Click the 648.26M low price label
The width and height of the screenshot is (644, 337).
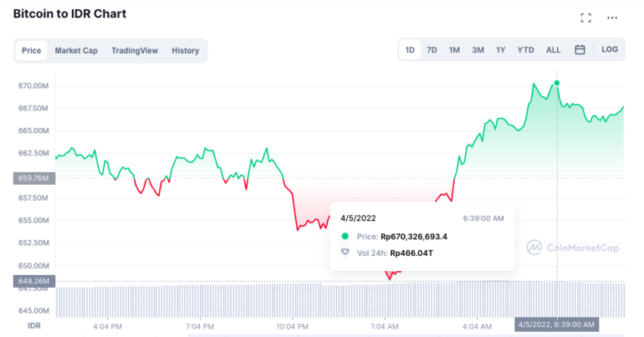click(34, 281)
